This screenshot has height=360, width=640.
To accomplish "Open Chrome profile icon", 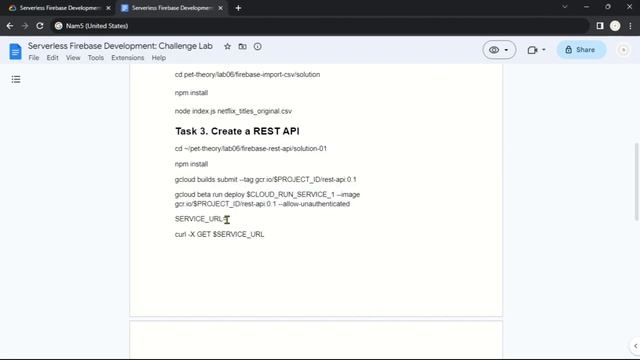I will tap(615, 26).
